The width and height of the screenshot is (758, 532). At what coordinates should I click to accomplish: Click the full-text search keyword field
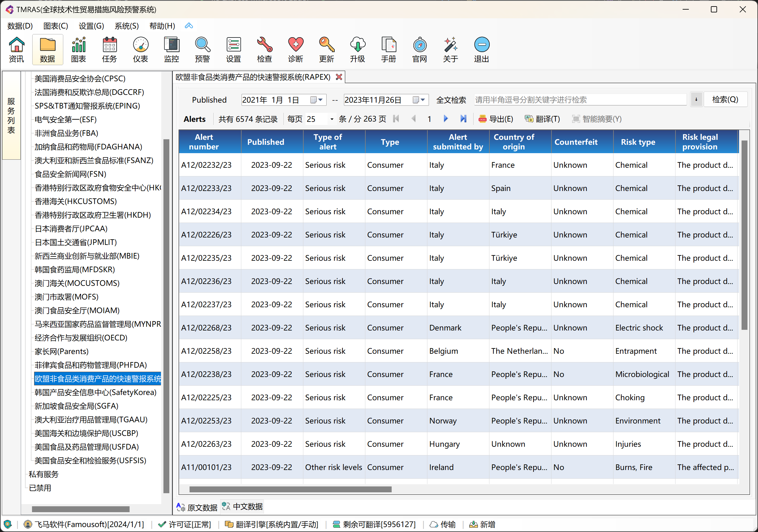click(x=580, y=100)
